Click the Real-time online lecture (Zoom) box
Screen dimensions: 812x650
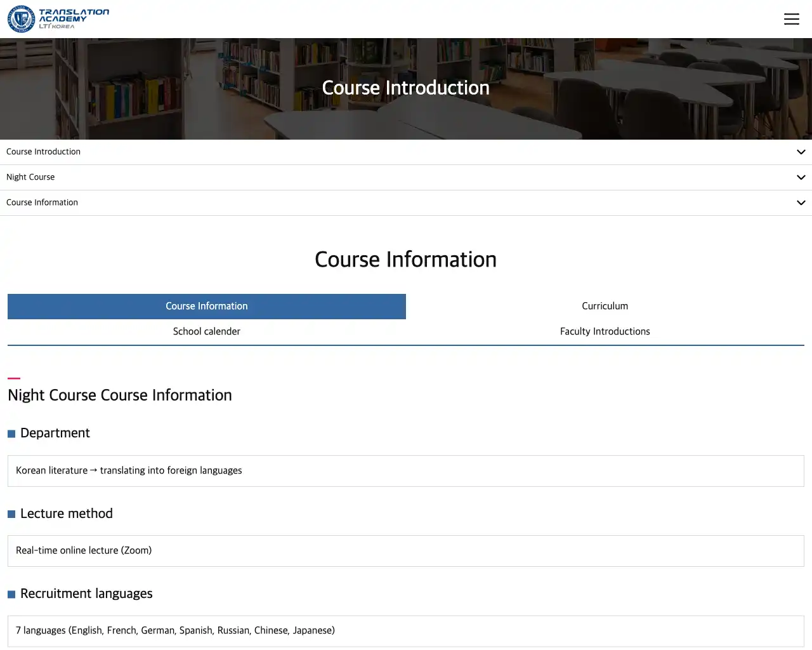point(405,550)
